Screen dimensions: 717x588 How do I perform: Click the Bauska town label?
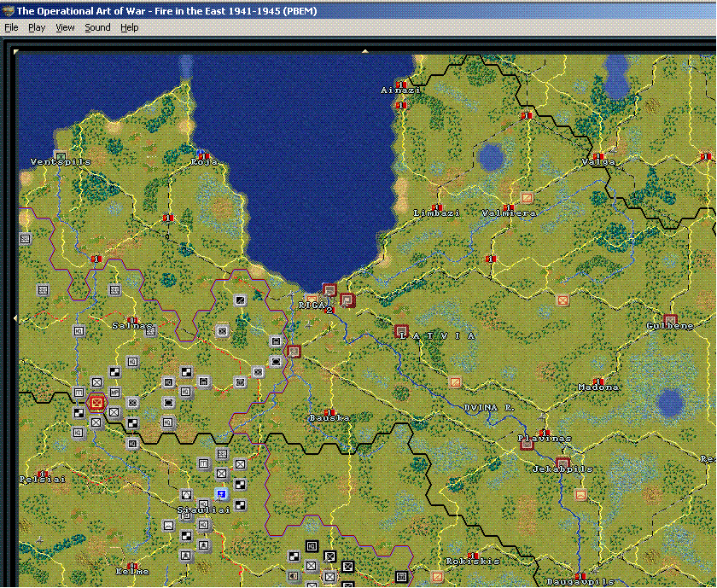tap(329, 418)
